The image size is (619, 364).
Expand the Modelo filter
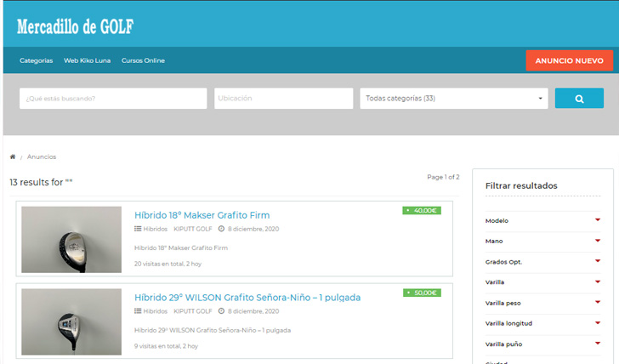(542, 220)
